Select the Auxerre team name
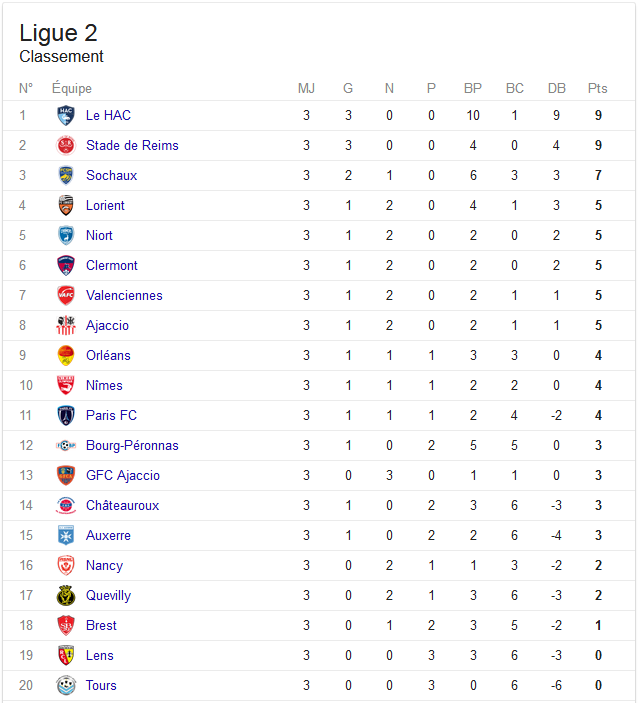This screenshot has height=703, width=638. (x=109, y=535)
